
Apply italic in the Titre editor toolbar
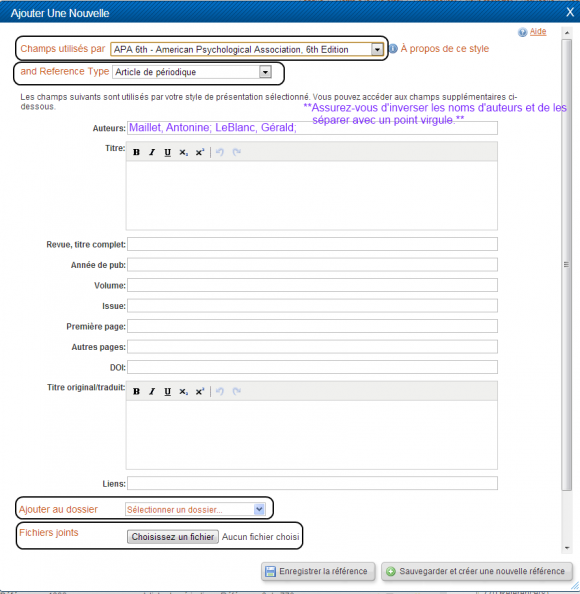[x=152, y=152]
